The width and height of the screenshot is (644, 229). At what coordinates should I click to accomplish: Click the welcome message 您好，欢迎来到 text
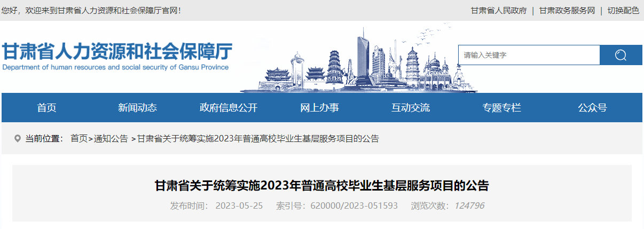[x=91, y=10]
